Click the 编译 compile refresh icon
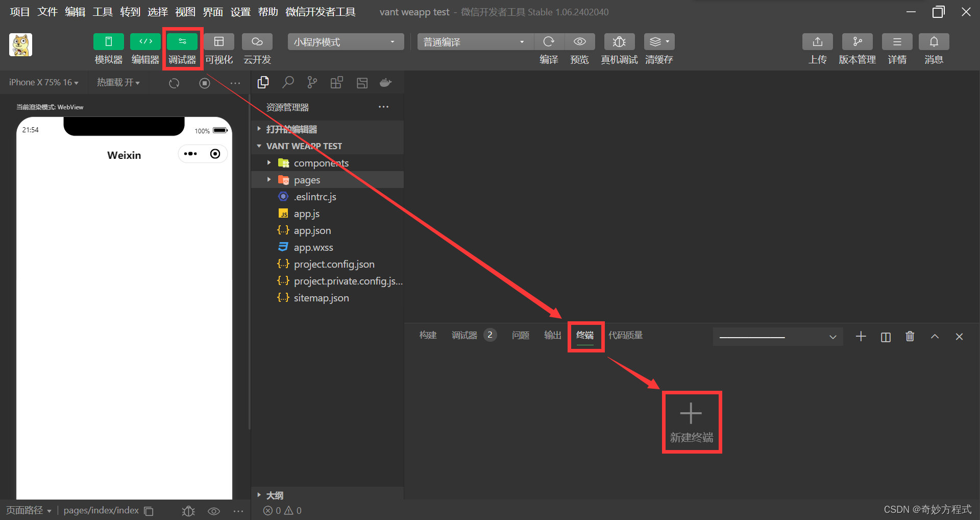Screen dimensions: 980x520 [549, 41]
